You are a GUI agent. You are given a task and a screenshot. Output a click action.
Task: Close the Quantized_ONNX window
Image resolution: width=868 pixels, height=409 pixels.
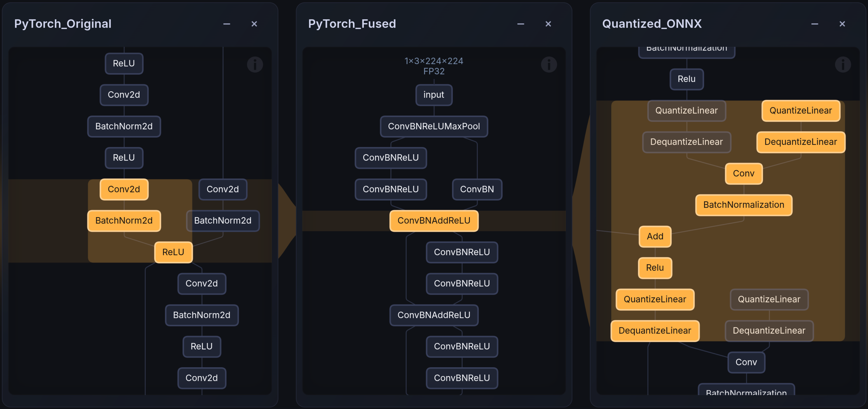click(842, 24)
